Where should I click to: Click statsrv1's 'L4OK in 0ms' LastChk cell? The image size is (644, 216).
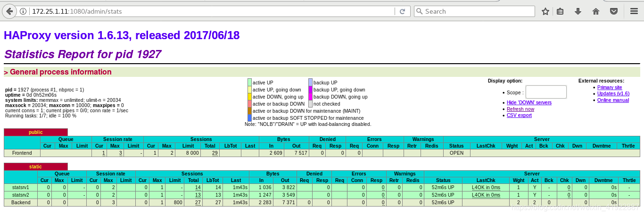[x=486, y=187]
